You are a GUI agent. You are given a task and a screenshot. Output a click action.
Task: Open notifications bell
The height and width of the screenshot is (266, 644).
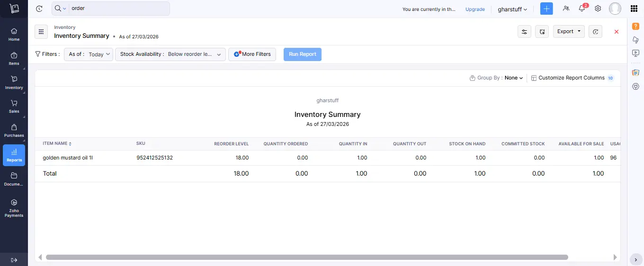pos(582,9)
